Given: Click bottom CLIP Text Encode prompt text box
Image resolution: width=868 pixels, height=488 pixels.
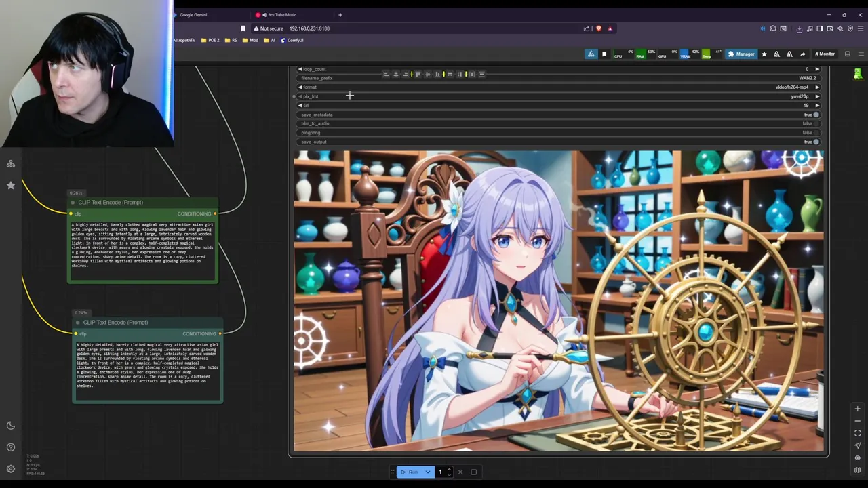Looking at the screenshot, I should 147,370.
